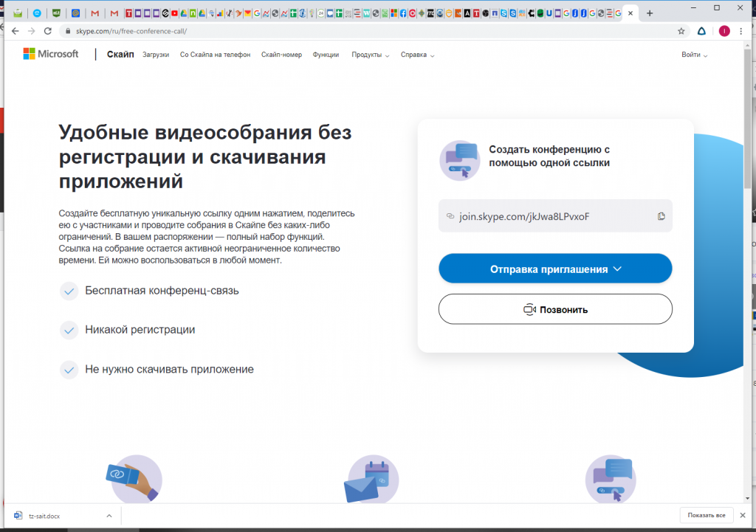The image size is (756, 532).
Task: Click 'Не нужно скачивать приложение' text
Action: click(169, 369)
